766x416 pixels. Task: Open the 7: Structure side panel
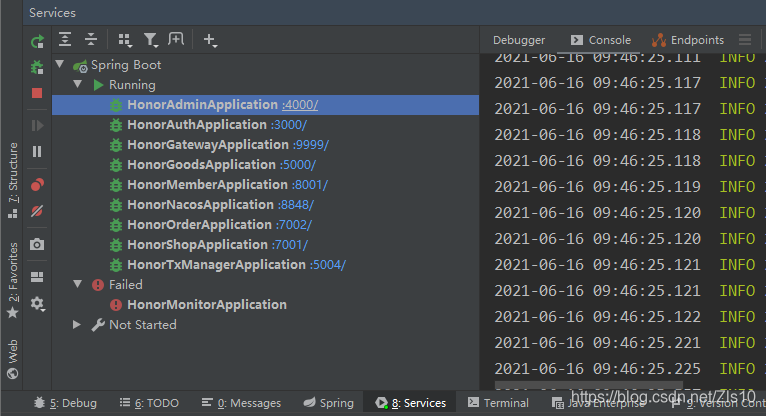pos(13,180)
